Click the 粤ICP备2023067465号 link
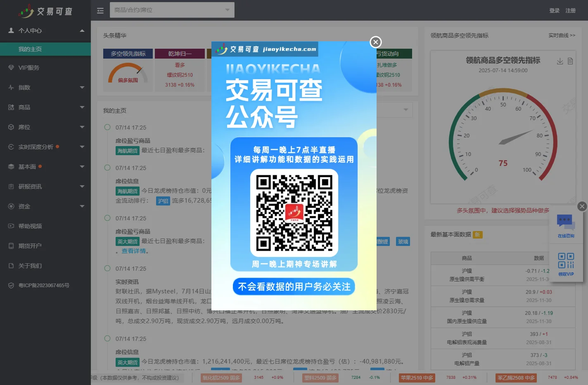The height and width of the screenshot is (385, 588). pyautogui.click(x=44, y=286)
